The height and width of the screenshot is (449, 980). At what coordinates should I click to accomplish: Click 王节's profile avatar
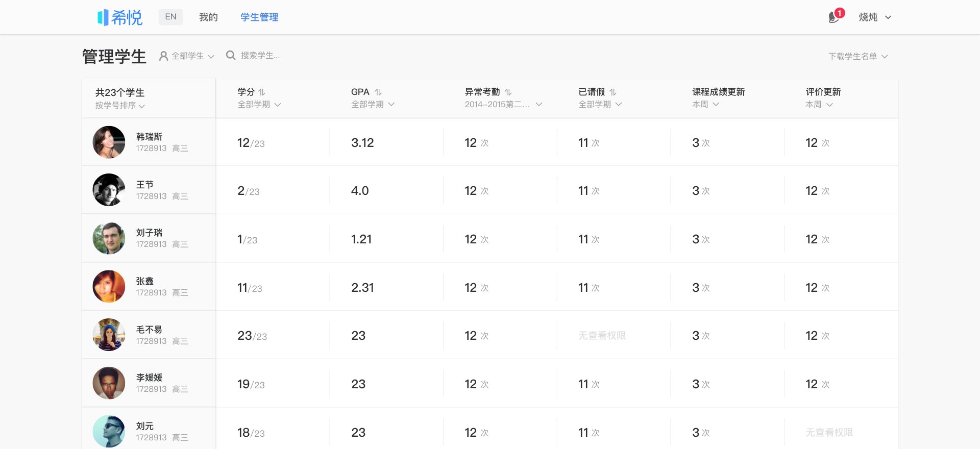point(109,190)
